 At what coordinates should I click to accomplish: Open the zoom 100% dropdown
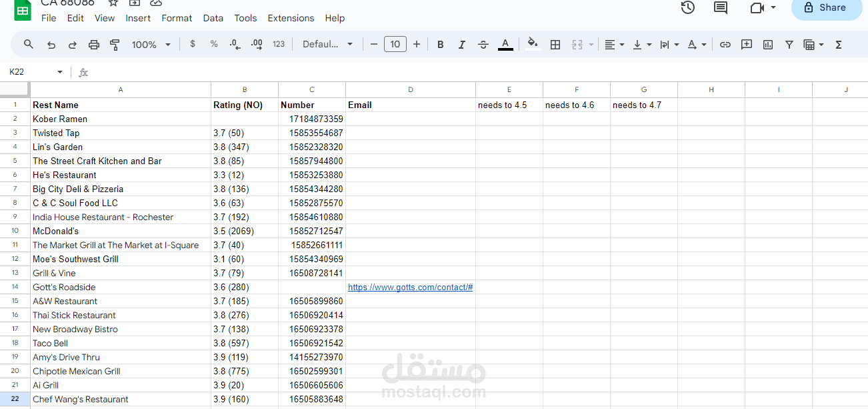pos(151,45)
